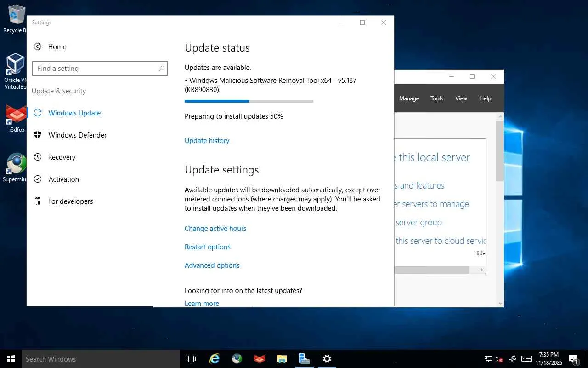Select Activation in the Settings sidebar

[63, 179]
